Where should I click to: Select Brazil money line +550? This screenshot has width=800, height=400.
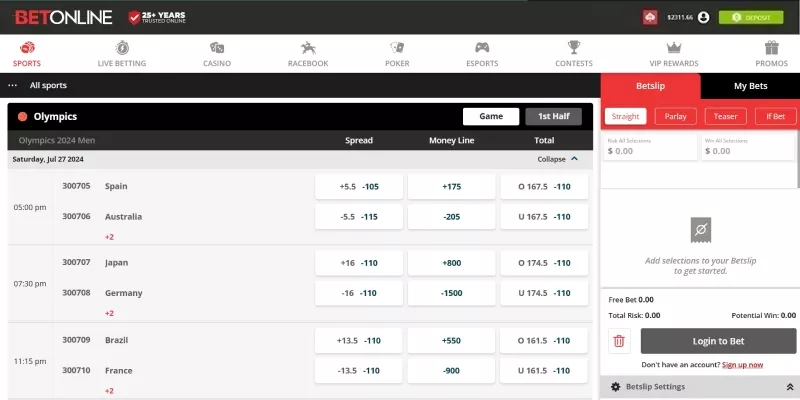[452, 341]
